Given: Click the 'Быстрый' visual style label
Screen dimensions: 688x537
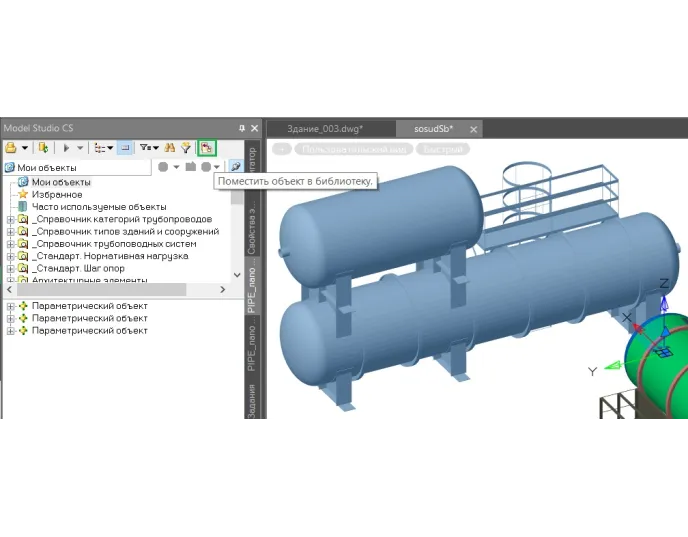Looking at the screenshot, I should coord(441,149).
